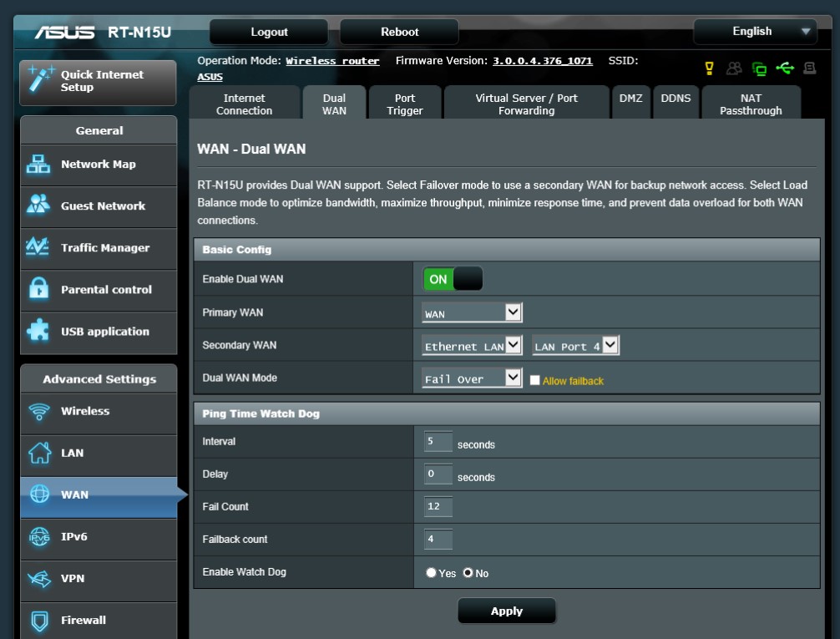Click the firmware version link
This screenshot has height=639, width=840.
542,61
